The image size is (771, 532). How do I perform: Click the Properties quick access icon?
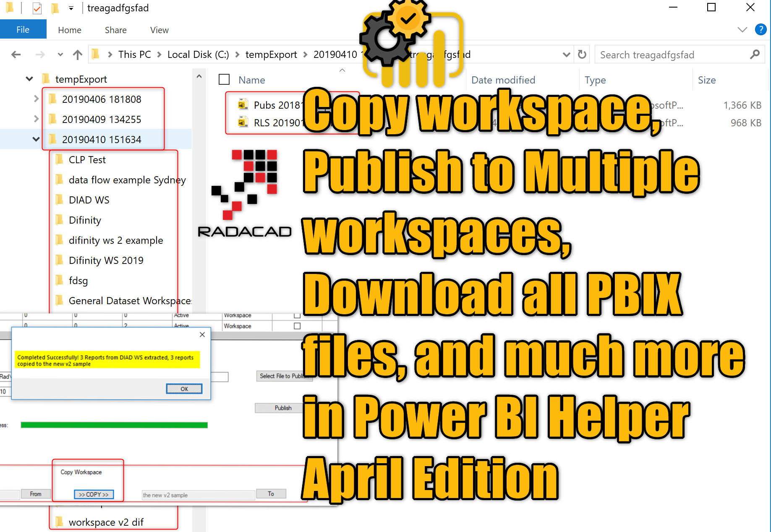coord(37,8)
